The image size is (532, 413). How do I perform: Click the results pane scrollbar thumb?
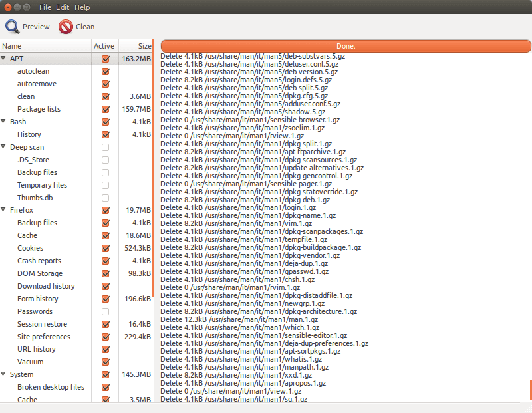[531, 390]
